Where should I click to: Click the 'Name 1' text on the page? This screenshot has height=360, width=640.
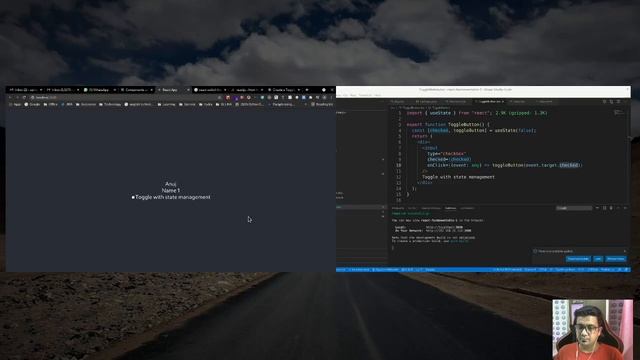point(171,190)
